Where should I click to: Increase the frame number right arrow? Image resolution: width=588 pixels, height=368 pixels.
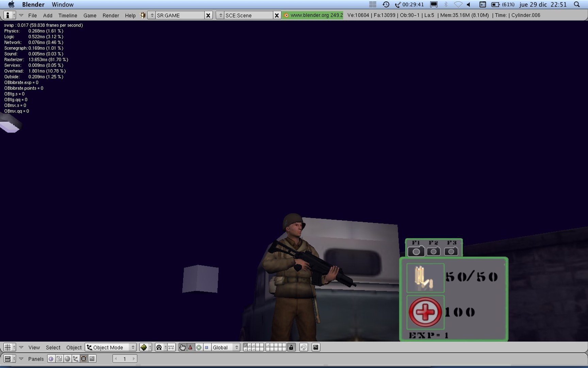click(x=133, y=359)
